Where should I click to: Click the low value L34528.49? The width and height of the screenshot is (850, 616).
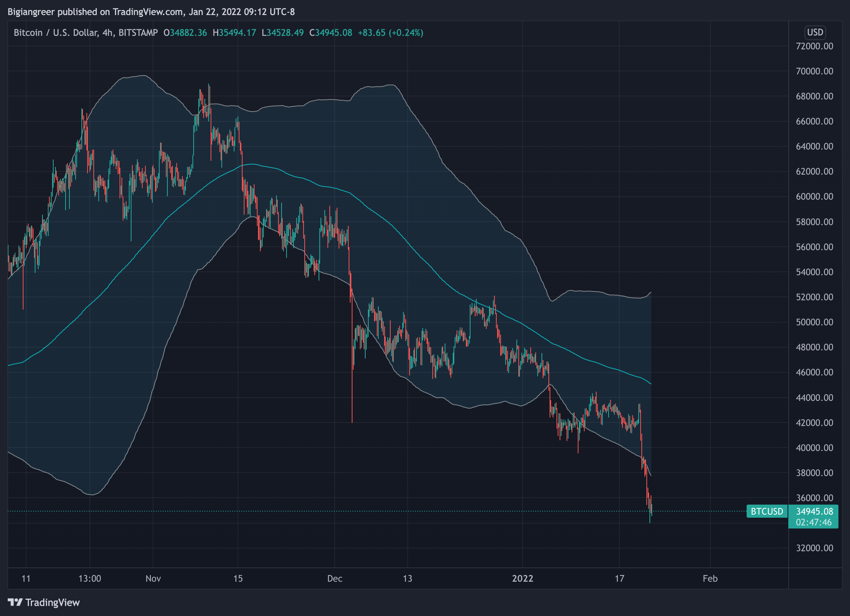coord(283,33)
